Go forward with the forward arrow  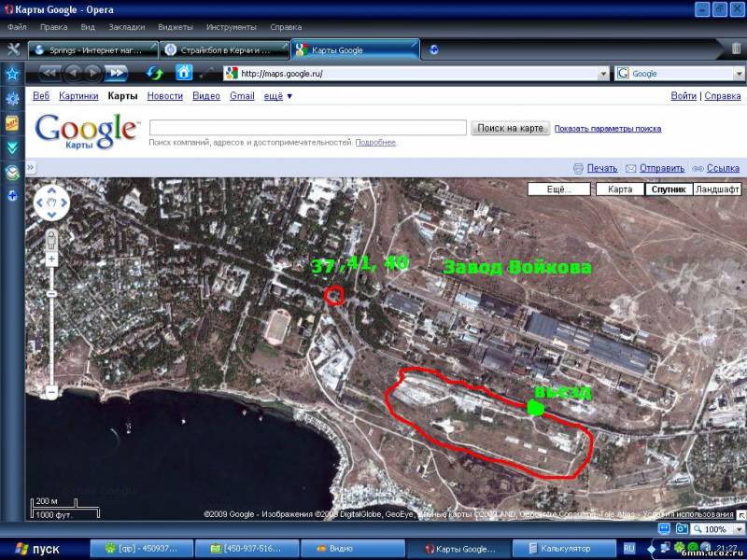[x=92, y=73]
